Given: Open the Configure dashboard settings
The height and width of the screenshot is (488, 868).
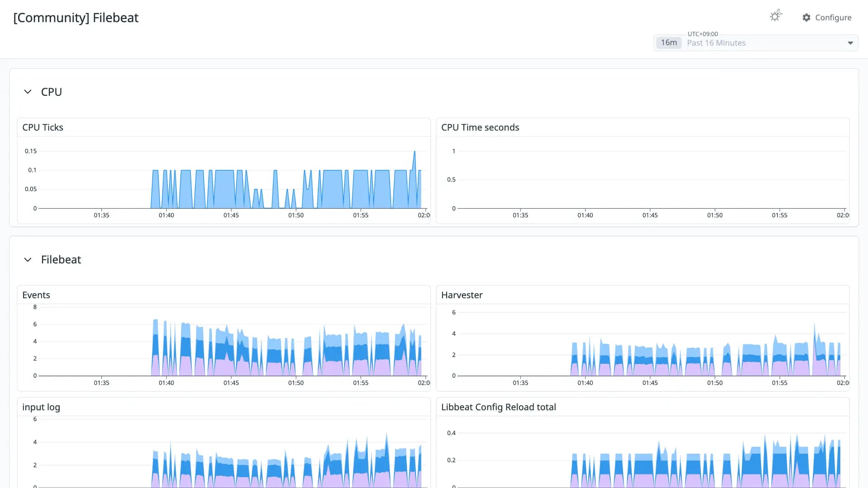Looking at the screenshot, I should [827, 18].
